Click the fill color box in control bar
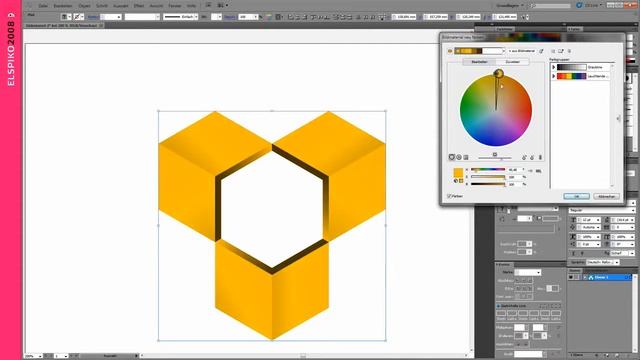Screen dimensions: 640x360 [x=64, y=17]
